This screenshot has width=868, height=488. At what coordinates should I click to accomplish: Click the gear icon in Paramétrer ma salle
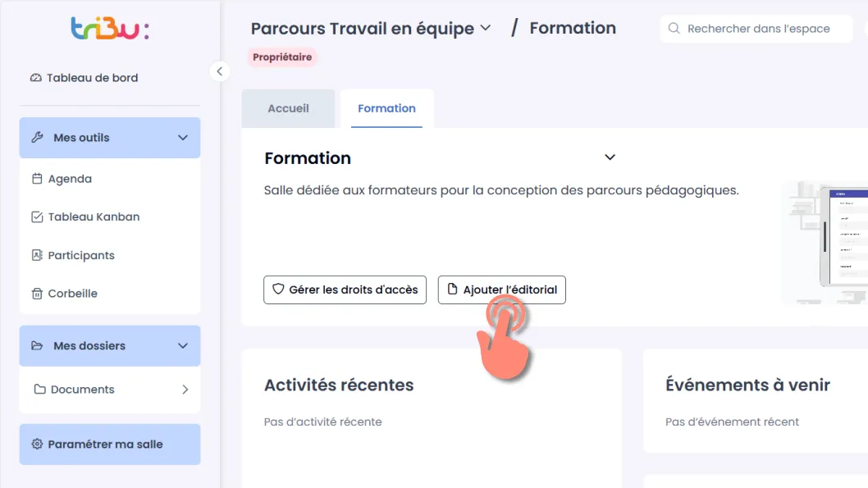37,444
